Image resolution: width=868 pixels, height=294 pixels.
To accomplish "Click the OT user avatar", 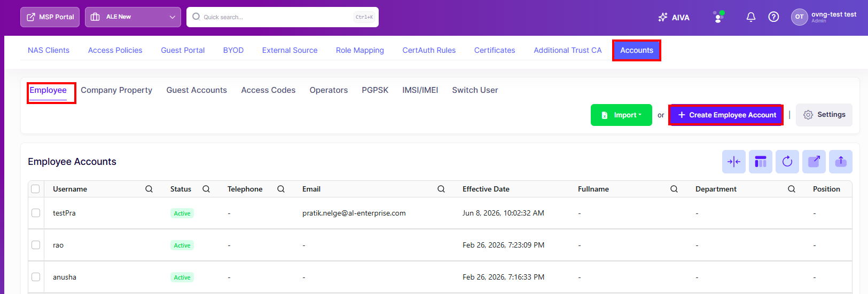I will tap(799, 17).
